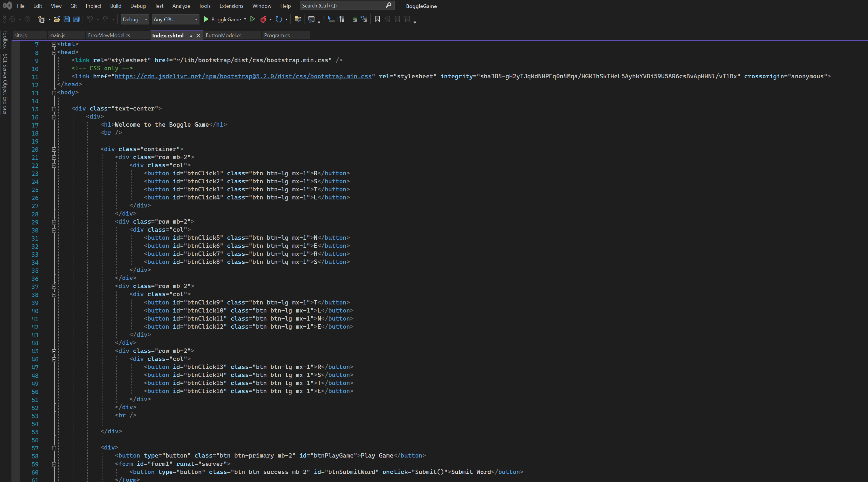Open the Build menu

pyautogui.click(x=116, y=6)
